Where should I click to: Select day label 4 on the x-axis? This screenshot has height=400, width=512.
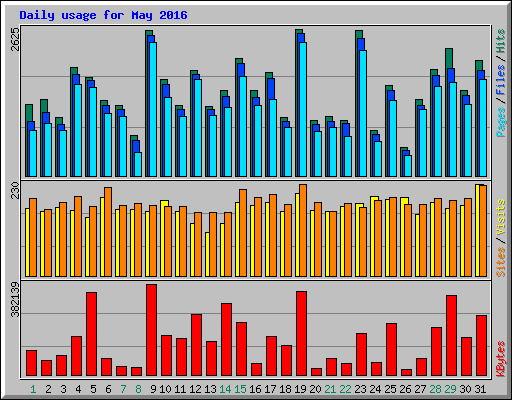pyautogui.click(x=78, y=389)
